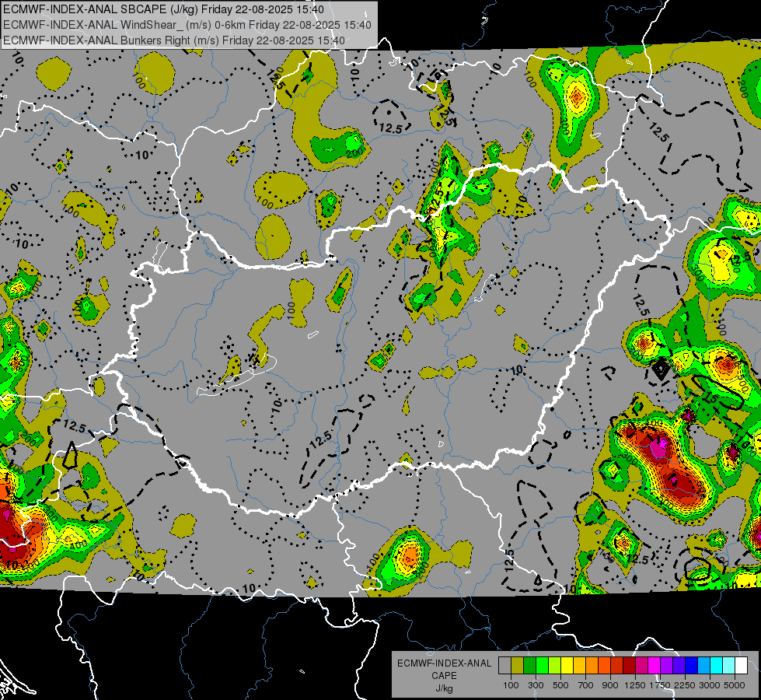Pick the dark red legend swatch
The image size is (761, 700).
630,665
